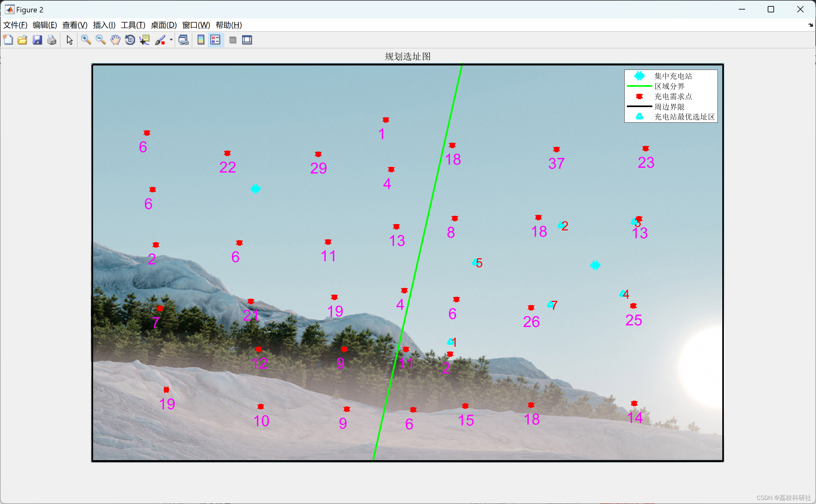
Task: Select the Zoom Out tool
Action: point(100,40)
